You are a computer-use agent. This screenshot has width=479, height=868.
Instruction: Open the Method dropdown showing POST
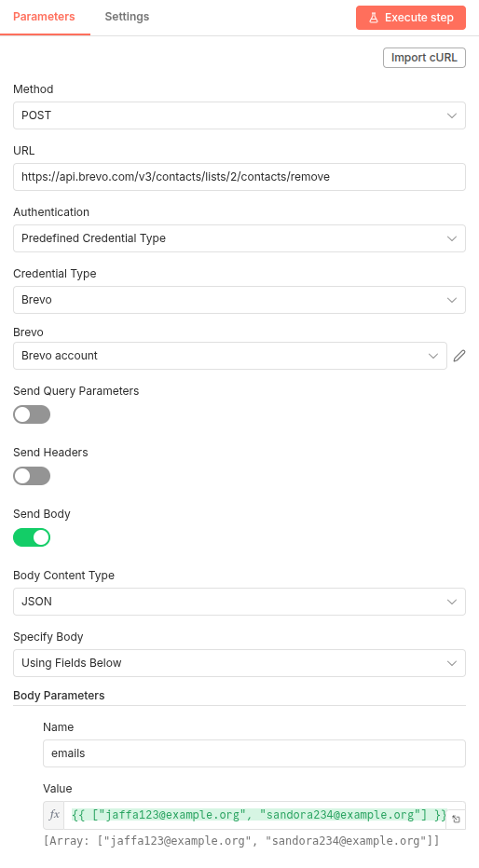tap(239, 115)
